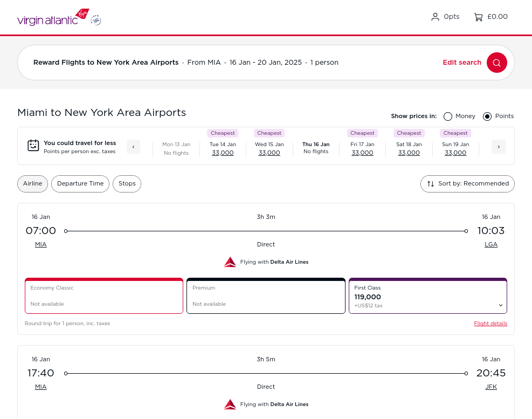Select the First Class fare card
The width and height of the screenshot is (532, 419).
click(x=428, y=296)
